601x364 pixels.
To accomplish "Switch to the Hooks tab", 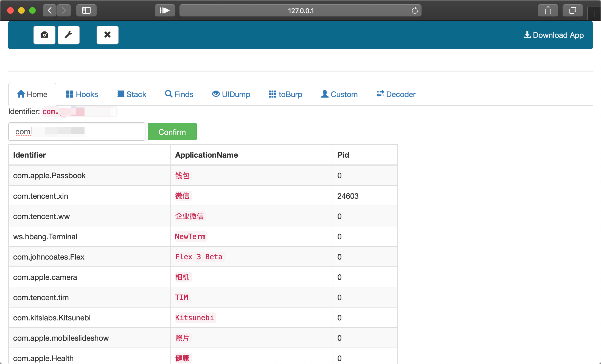I will click(82, 94).
